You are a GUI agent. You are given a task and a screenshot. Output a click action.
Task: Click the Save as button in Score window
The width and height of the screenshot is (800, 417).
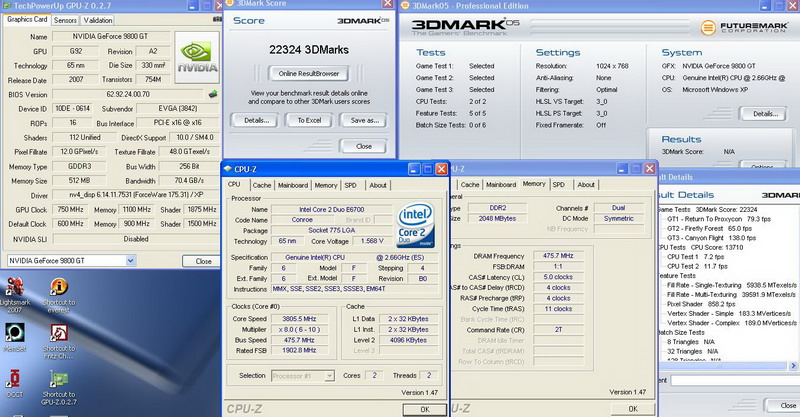coord(364,120)
